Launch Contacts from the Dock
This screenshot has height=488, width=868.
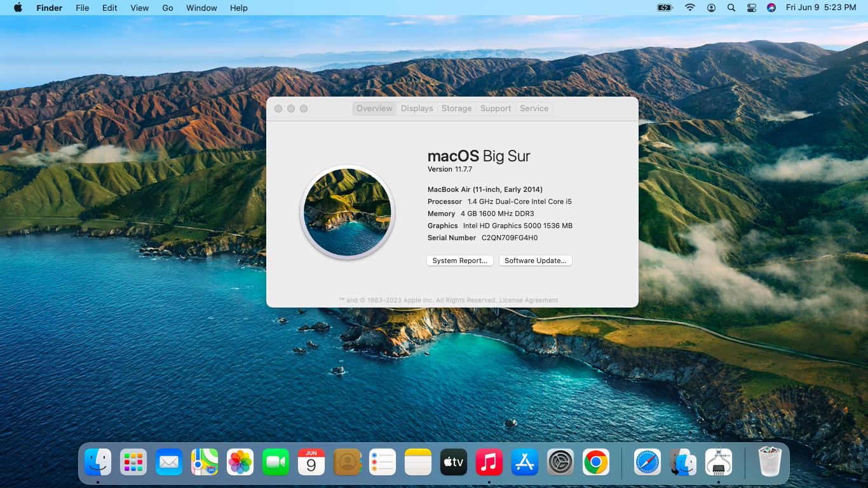(347, 462)
